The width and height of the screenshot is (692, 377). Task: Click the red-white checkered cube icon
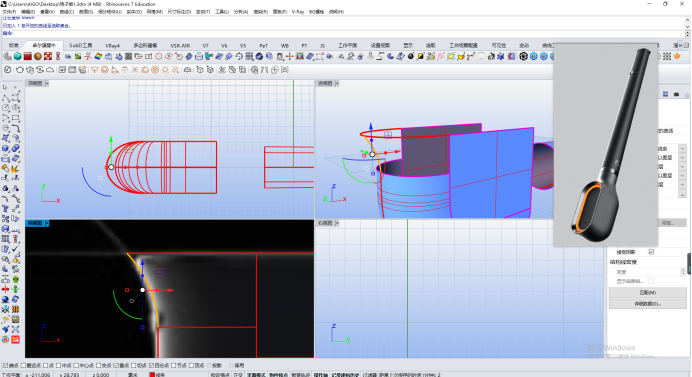coord(48,57)
